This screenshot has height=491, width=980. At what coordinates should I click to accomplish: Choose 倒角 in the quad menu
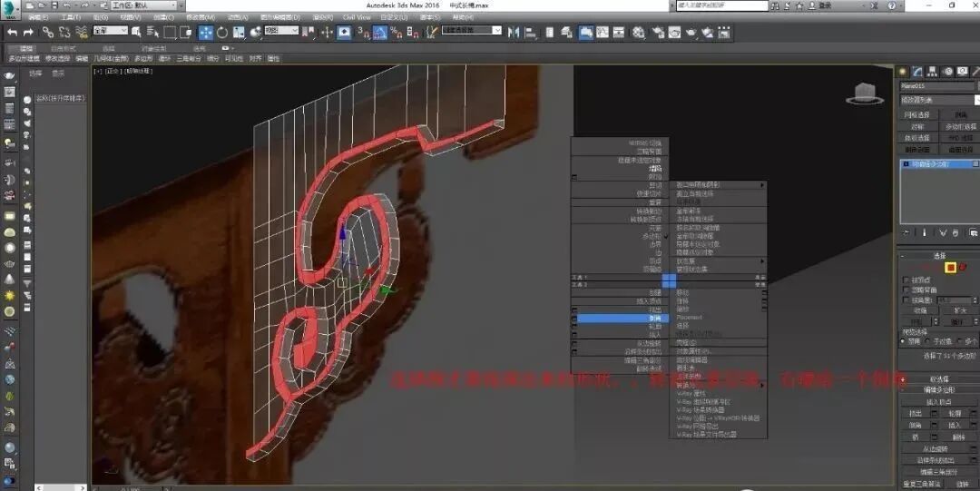(x=622, y=319)
